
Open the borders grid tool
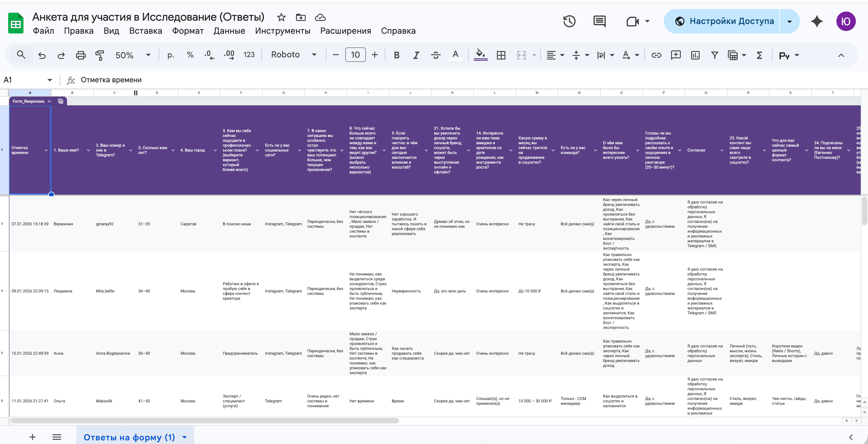[x=501, y=55]
